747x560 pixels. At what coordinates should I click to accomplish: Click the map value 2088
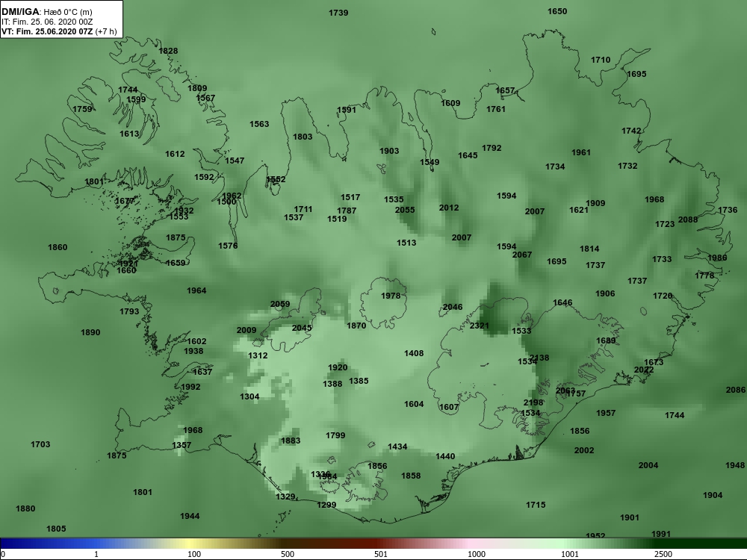[688, 220]
